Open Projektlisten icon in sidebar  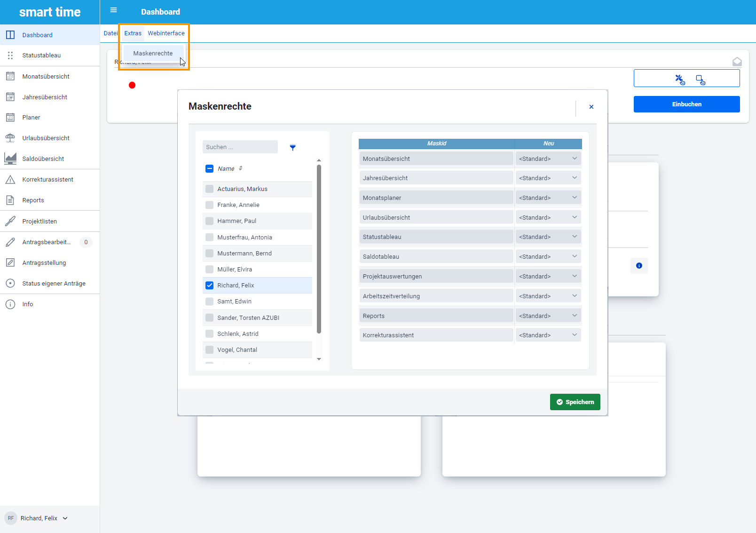[x=10, y=221]
